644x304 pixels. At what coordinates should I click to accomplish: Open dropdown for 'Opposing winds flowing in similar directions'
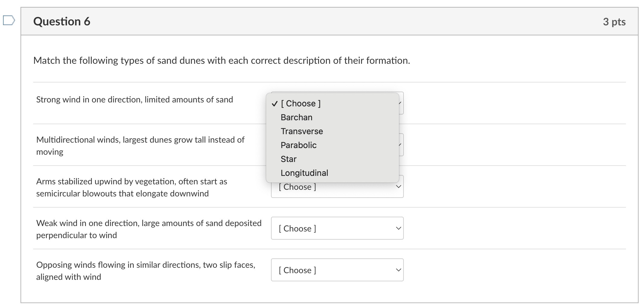pos(337,270)
